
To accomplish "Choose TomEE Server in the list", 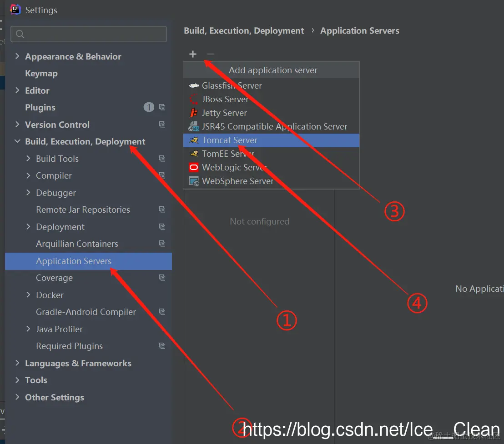I will 271,154.
